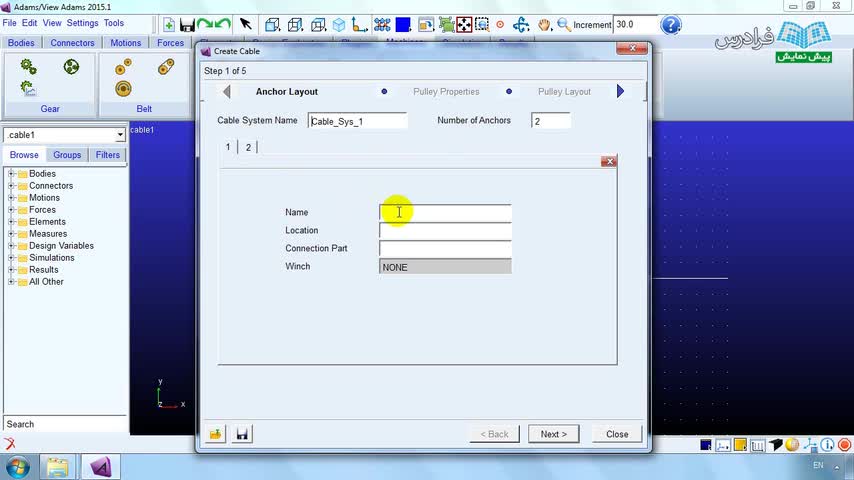The image size is (854, 480).
Task: Click the planetary gear icon
Action: click(x=71, y=67)
